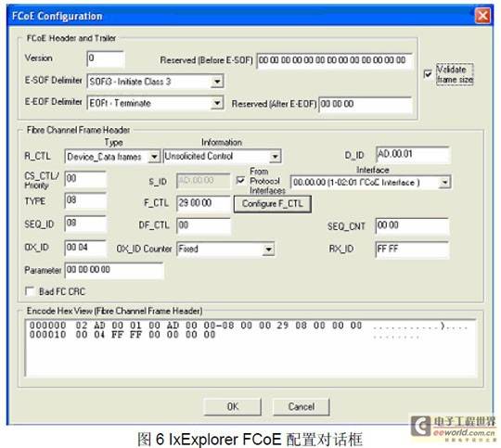Click the CS_CTL/Priority input field

pos(85,179)
